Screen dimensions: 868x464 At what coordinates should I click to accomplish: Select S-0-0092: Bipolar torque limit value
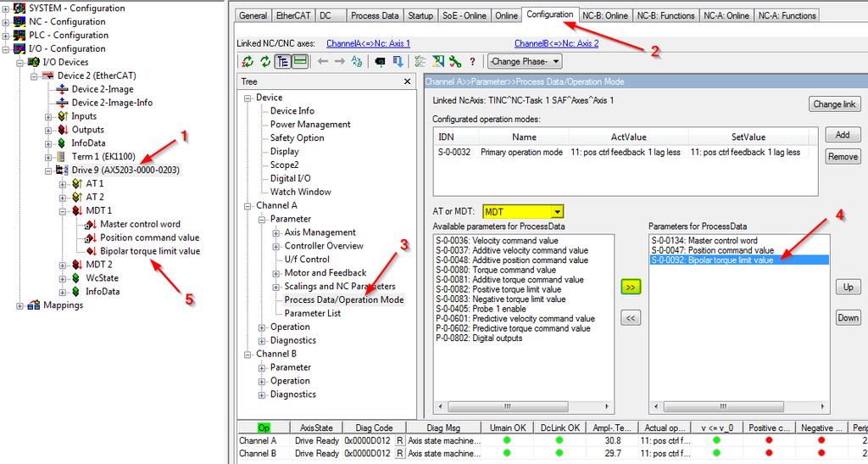coord(738,260)
